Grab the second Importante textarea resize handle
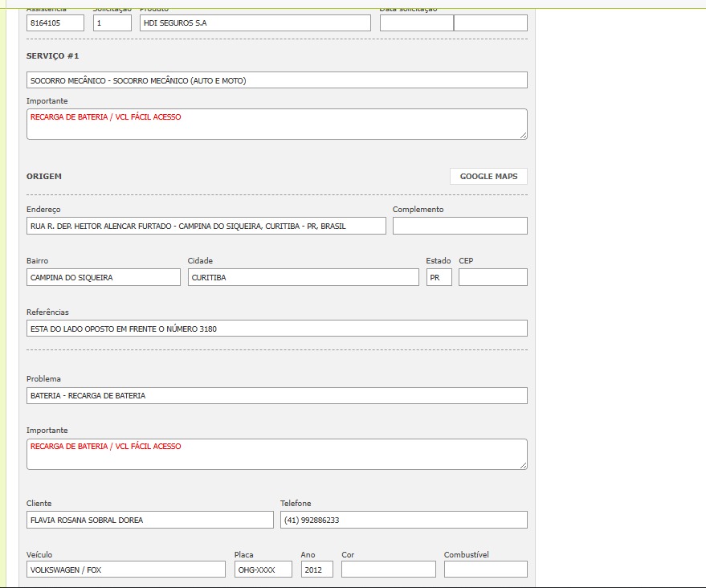 coord(523,465)
